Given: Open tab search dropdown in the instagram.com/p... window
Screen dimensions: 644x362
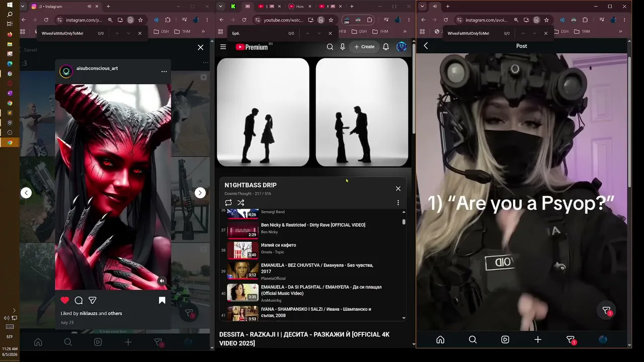Looking at the screenshot, I should click(x=23, y=7).
